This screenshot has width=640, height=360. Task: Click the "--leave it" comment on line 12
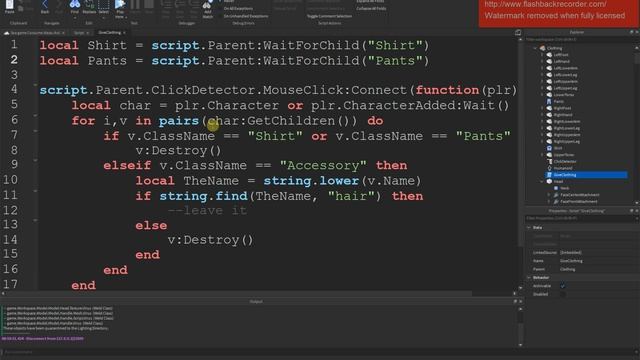[x=207, y=211]
